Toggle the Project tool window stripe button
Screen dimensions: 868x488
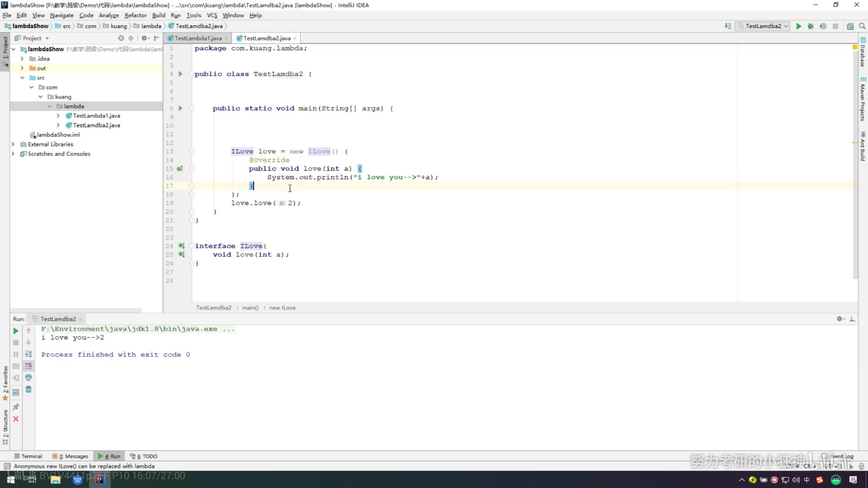click(x=5, y=51)
